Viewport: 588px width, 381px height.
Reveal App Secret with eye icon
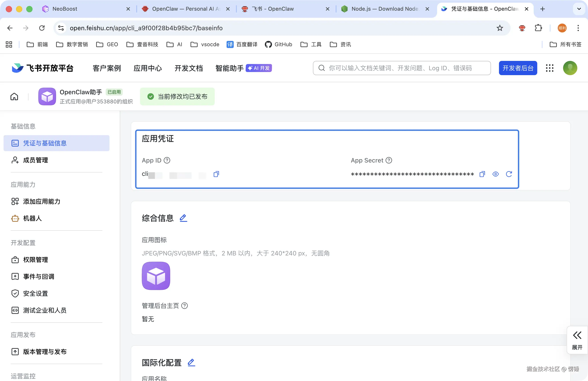pos(495,174)
